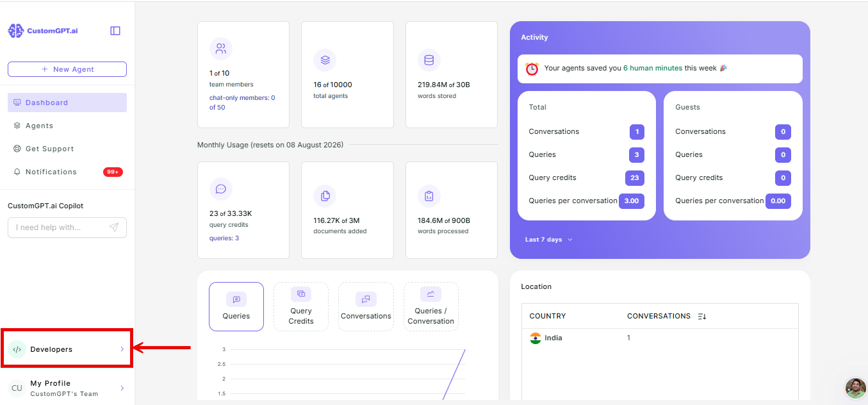Image resolution: width=868 pixels, height=405 pixels.
Task: Click the Get Support lifebuoy icon
Action: (x=17, y=149)
